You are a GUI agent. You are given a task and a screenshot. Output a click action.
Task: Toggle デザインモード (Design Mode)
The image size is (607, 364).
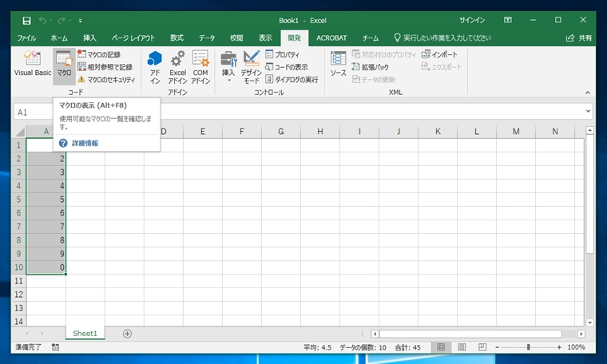coord(252,67)
